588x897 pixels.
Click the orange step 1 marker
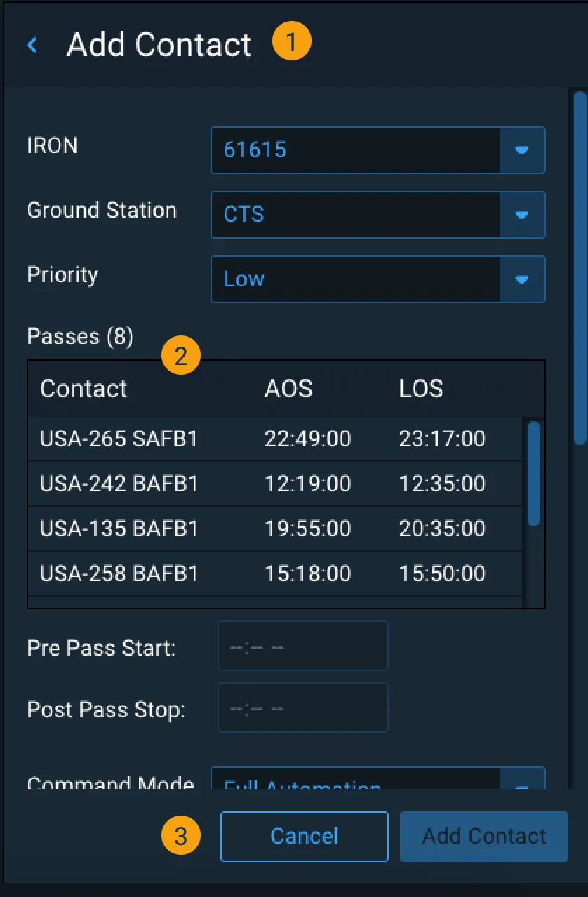[x=292, y=41]
